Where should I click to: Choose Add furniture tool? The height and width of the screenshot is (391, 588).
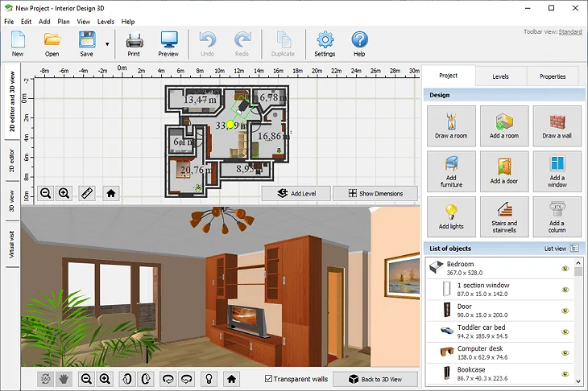point(451,171)
